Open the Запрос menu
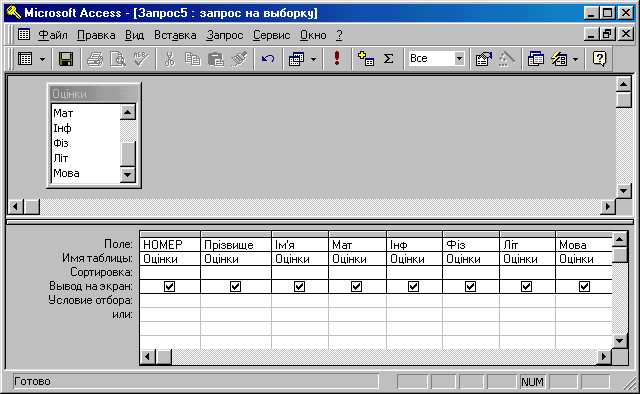The height and width of the screenshot is (394, 640). point(224,36)
